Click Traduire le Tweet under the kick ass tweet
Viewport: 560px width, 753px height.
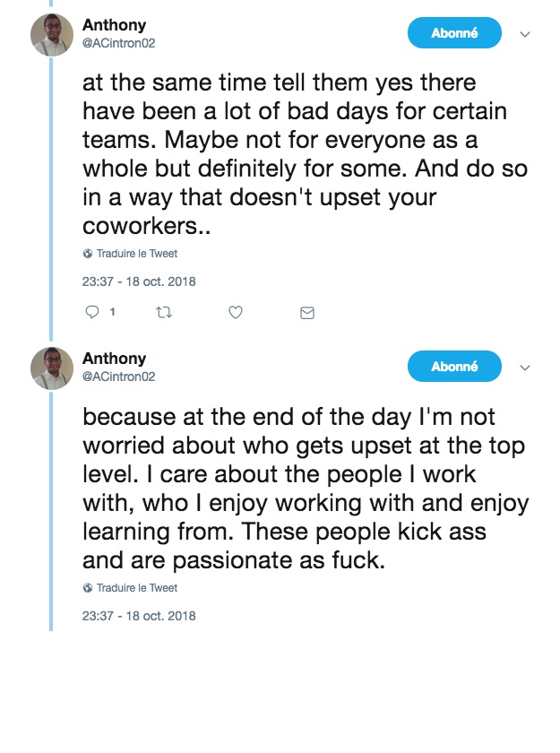(136, 588)
